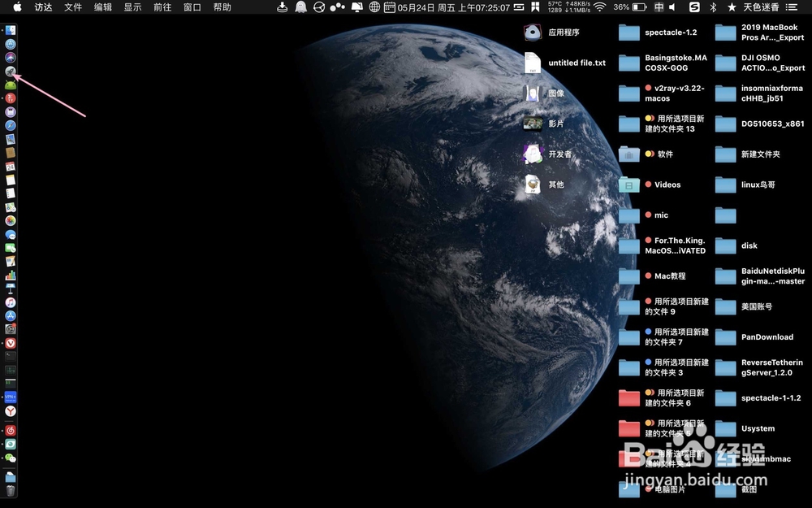Click 天色迷香 user name in menu bar
Screen dimensions: 812x508
(761, 7)
